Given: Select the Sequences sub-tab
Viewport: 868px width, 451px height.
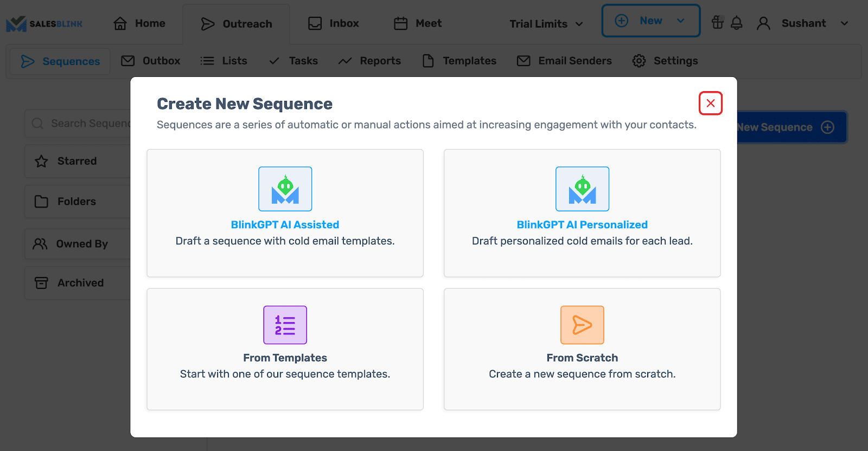Looking at the screenshot, I should tap(60, 61).
